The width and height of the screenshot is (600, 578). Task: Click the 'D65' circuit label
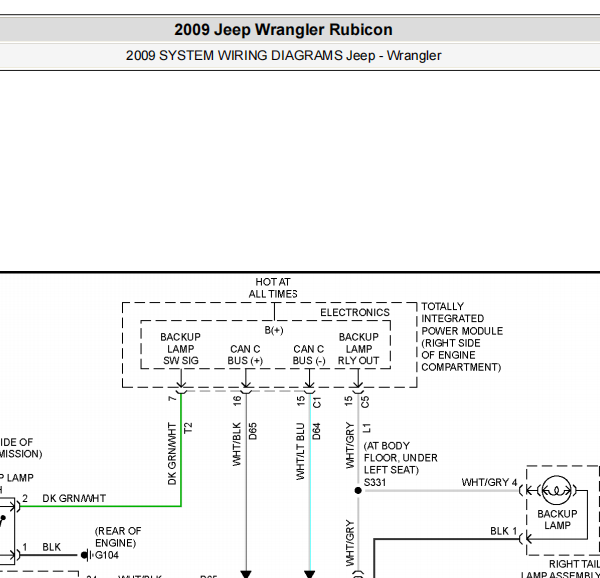tap(253, 431)
